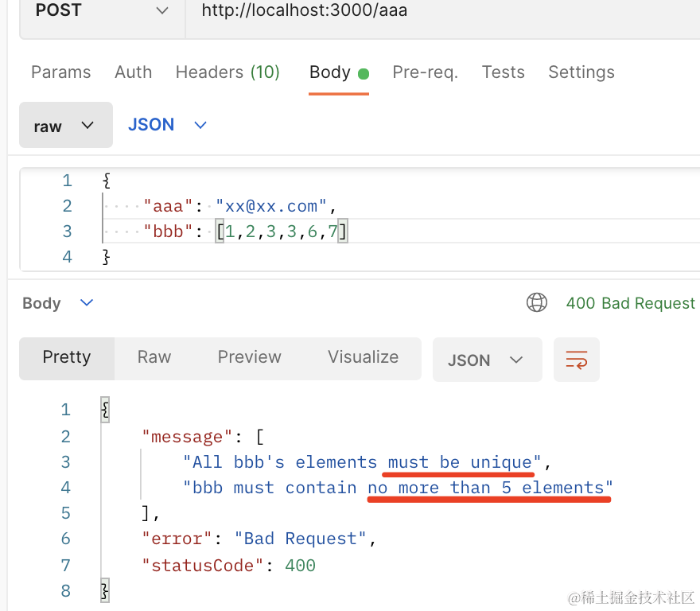Open the Settings tab
The width and height of the screenshot is (700, 611).
click(x=581, y=72)
